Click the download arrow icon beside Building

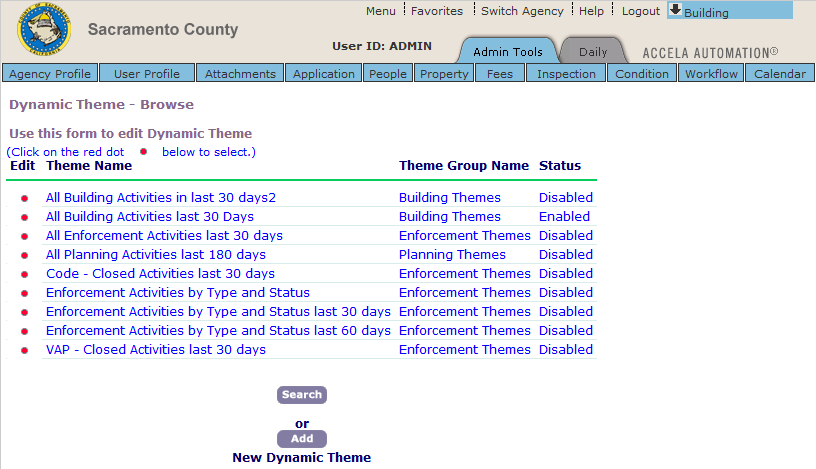(675, 10)
